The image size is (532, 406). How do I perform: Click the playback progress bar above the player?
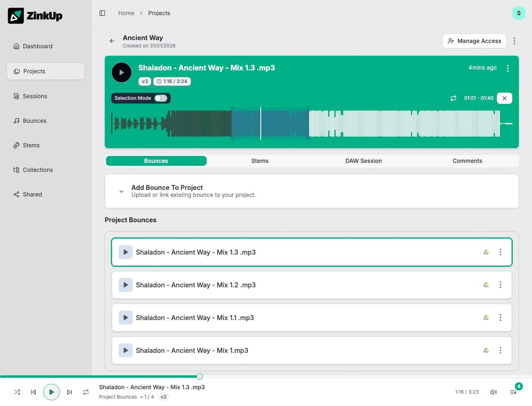200,376
